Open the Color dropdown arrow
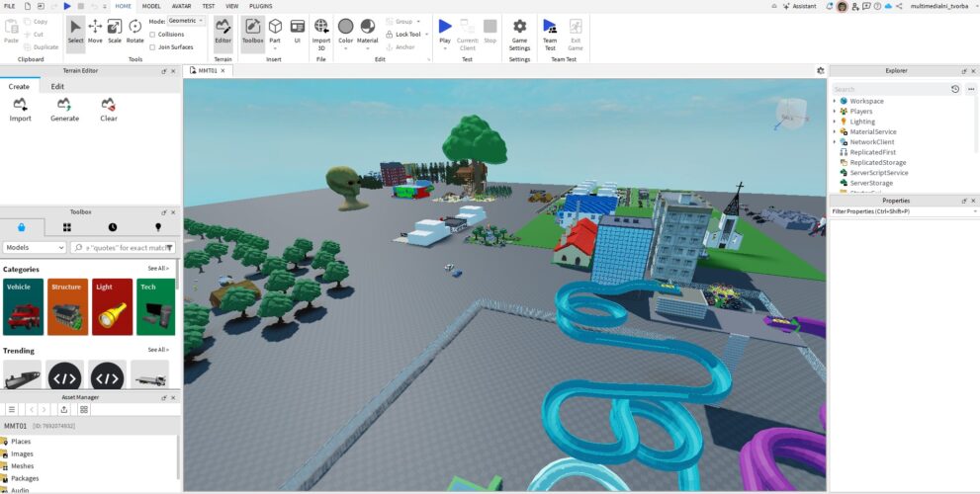This screenshot has width=980, height=494. (346, 48)
